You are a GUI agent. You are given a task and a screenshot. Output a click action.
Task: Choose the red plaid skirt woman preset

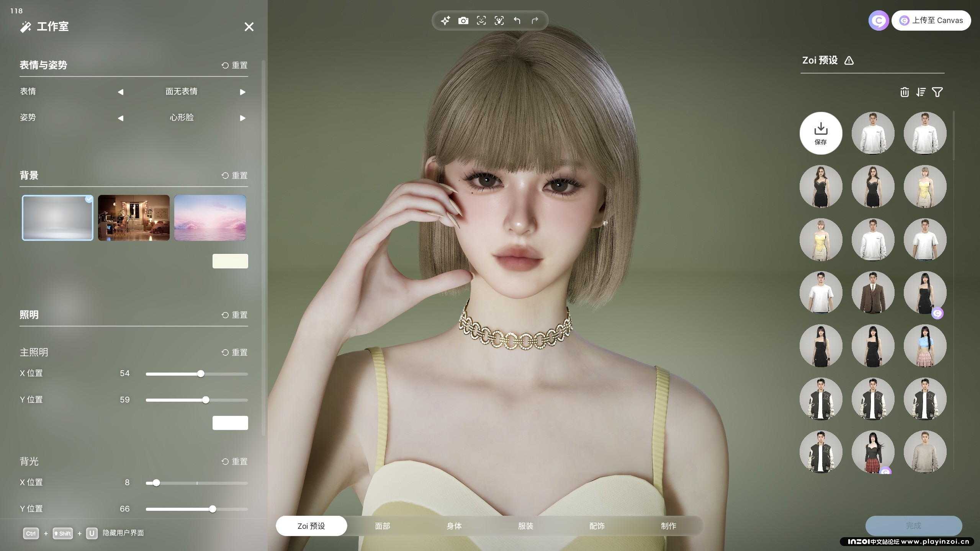point(873,452)
